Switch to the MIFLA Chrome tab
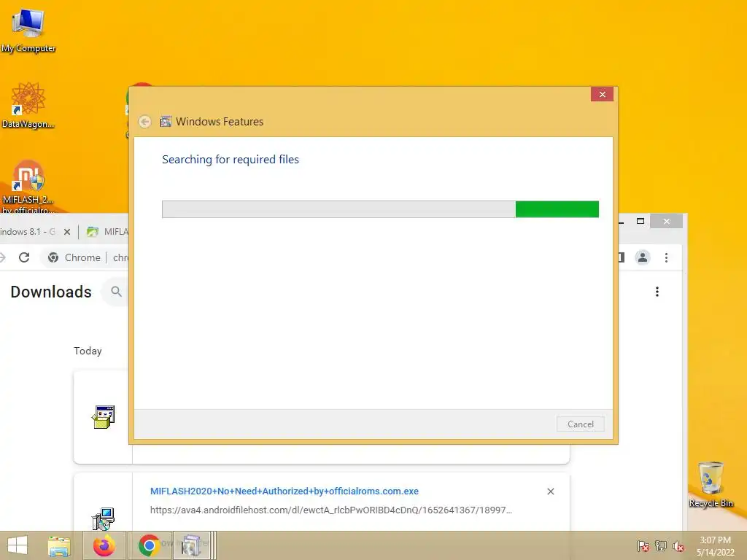The image size is (747, 560). (x=107, y=232)
